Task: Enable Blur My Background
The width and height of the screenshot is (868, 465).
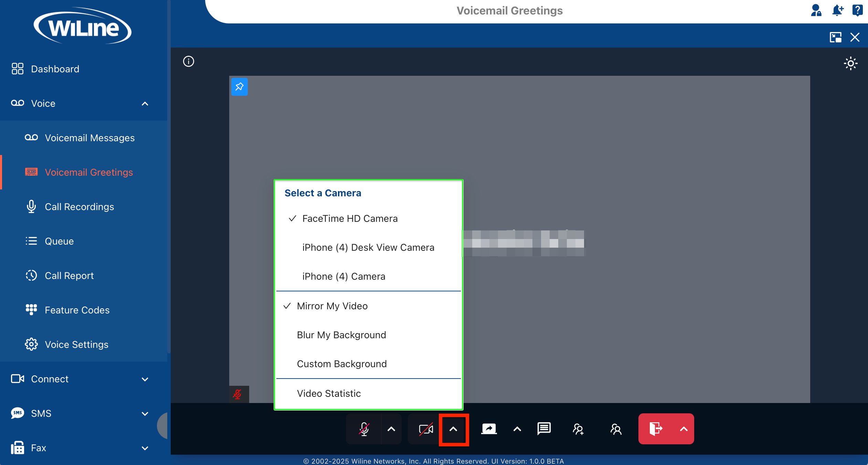Action: (x=341, y=335)
